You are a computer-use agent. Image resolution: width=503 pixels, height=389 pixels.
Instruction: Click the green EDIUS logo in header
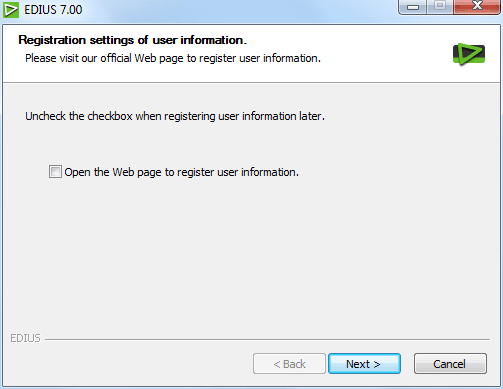coord(469,54)
